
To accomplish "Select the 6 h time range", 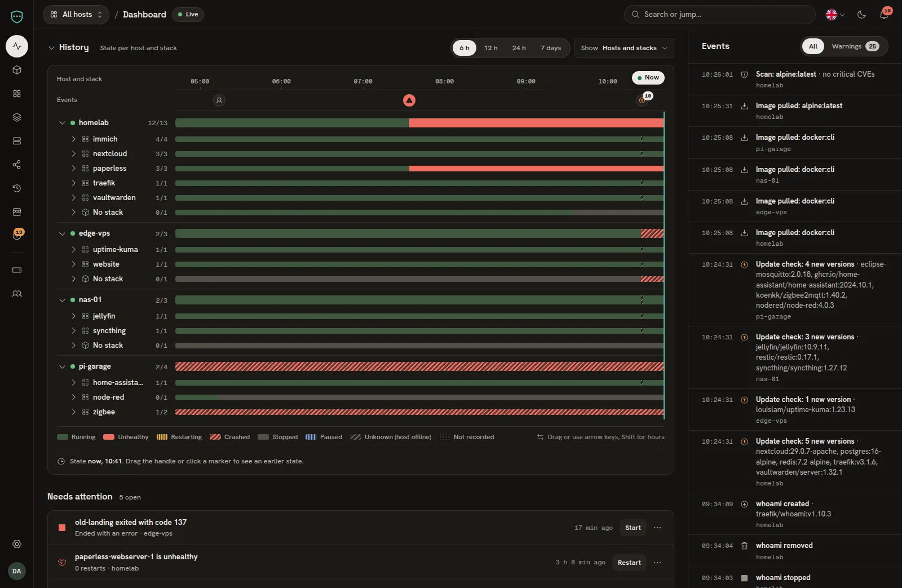I will coord(465,48).
